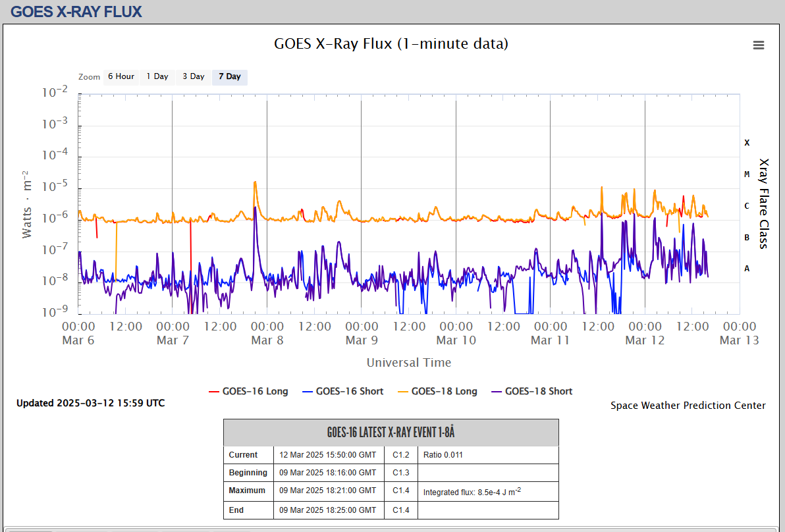Screen dimensions: 785x532
Task: Click the Universal Time axis label
Action: 408,363
